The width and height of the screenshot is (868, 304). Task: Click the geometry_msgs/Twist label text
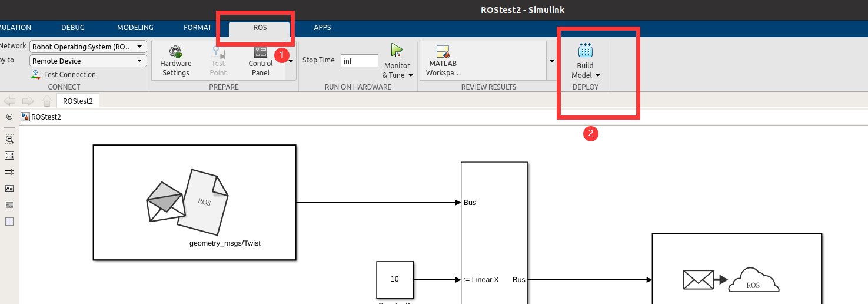coord(225,243)
